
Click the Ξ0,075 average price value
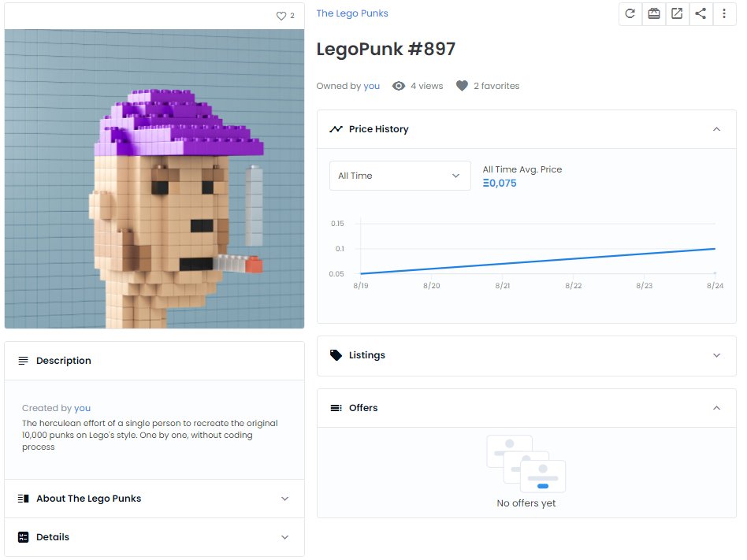500,184
